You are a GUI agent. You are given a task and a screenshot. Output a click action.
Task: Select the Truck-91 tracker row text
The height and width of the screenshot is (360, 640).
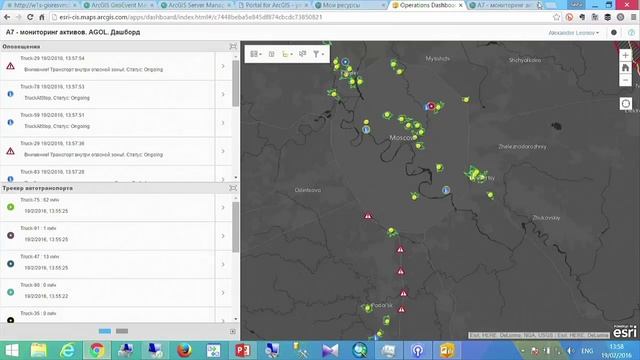pyautogui.click(x=44, y=234)
